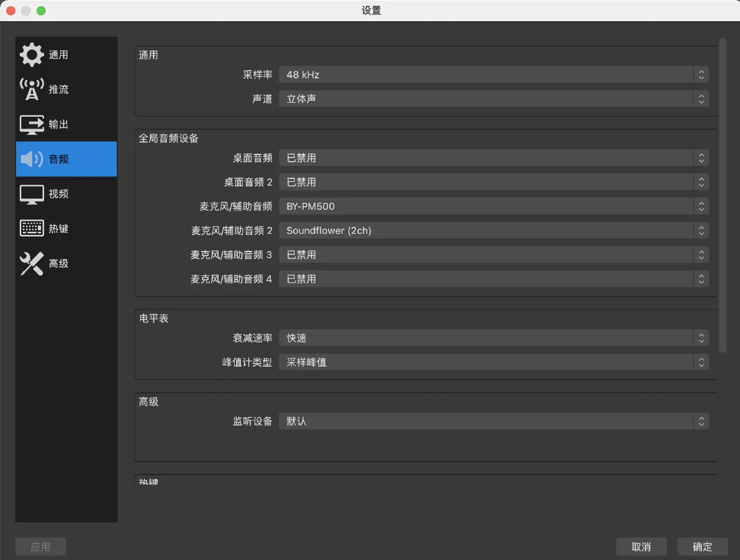Viewport: 740px width, 560px height.
Task: Click the 全局音频设备 section title
Action: point(169,138)
